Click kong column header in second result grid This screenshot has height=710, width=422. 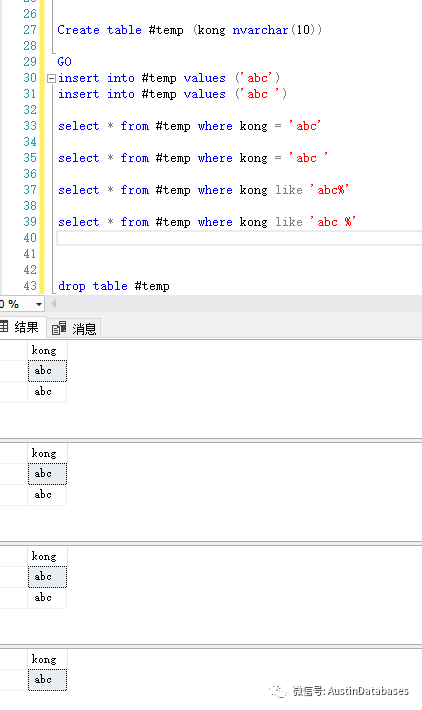coord(47,453)
